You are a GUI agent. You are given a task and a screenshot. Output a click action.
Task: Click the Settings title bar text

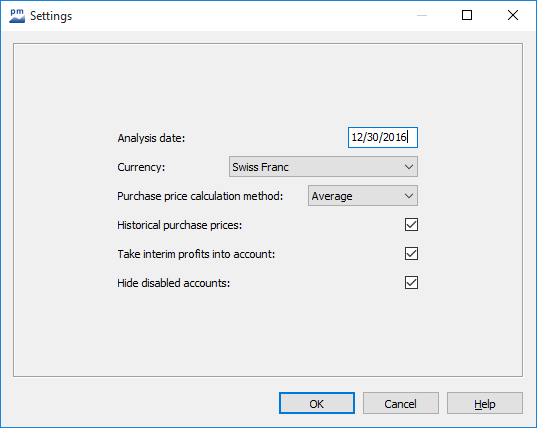51,16
